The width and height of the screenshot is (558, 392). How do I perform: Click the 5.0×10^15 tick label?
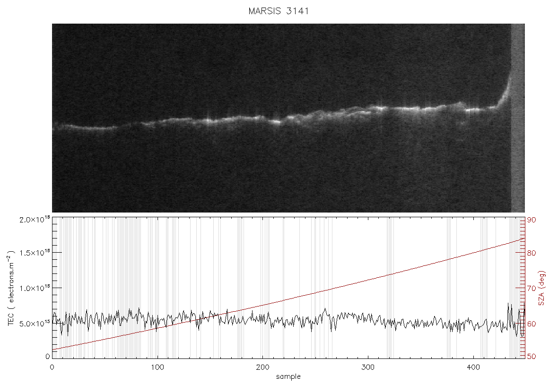(34, 324)
